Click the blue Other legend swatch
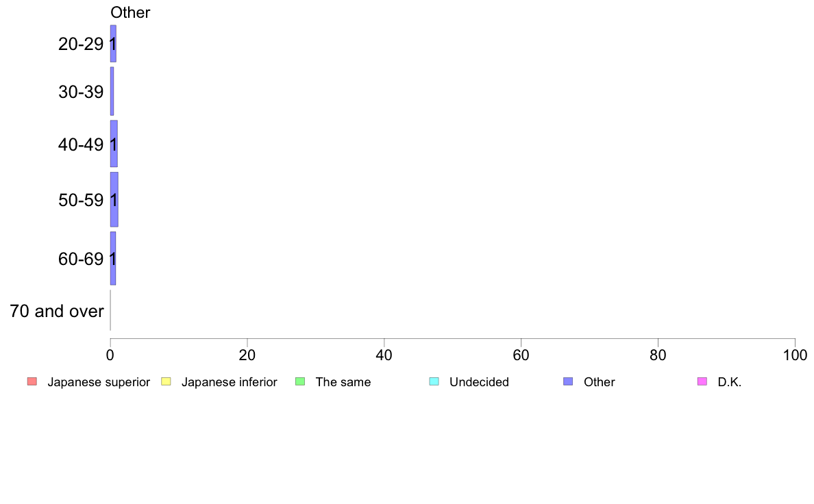 [569, 381]
